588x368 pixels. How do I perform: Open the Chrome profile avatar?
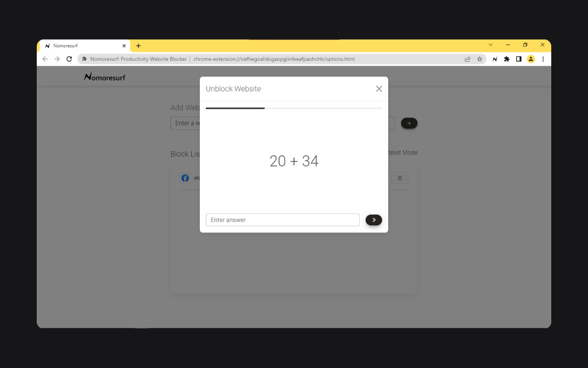coord(531,59)
